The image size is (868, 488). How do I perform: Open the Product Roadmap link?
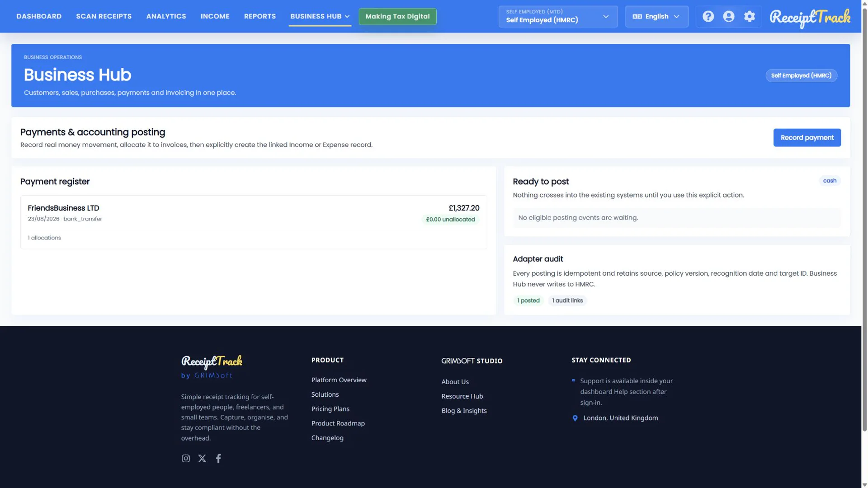pos(338,423)
